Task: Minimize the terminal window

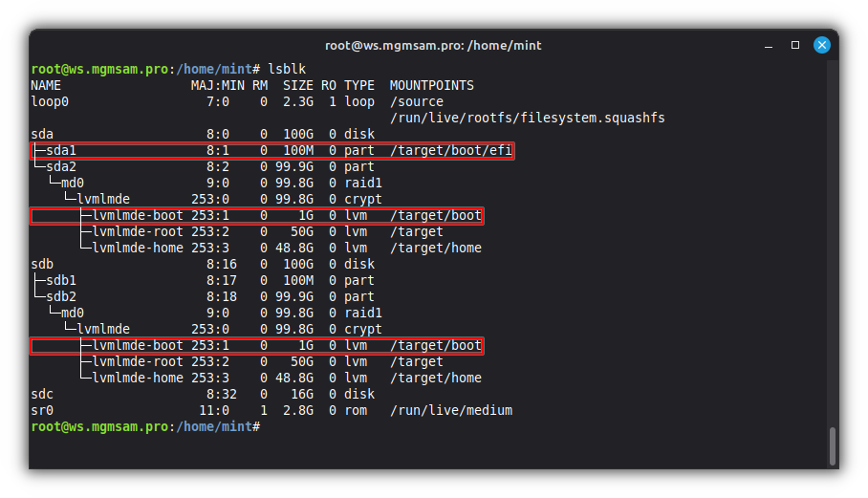Action: pyautogui.click(x=770, y=45)
